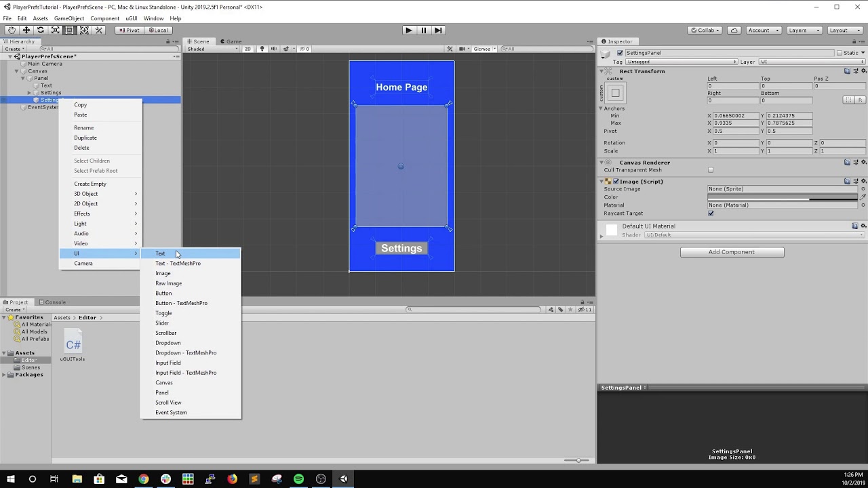Viewport: 868px width, 488px height.
Task: Open the Layout dropdown
Action: click(x=845, y=30)
